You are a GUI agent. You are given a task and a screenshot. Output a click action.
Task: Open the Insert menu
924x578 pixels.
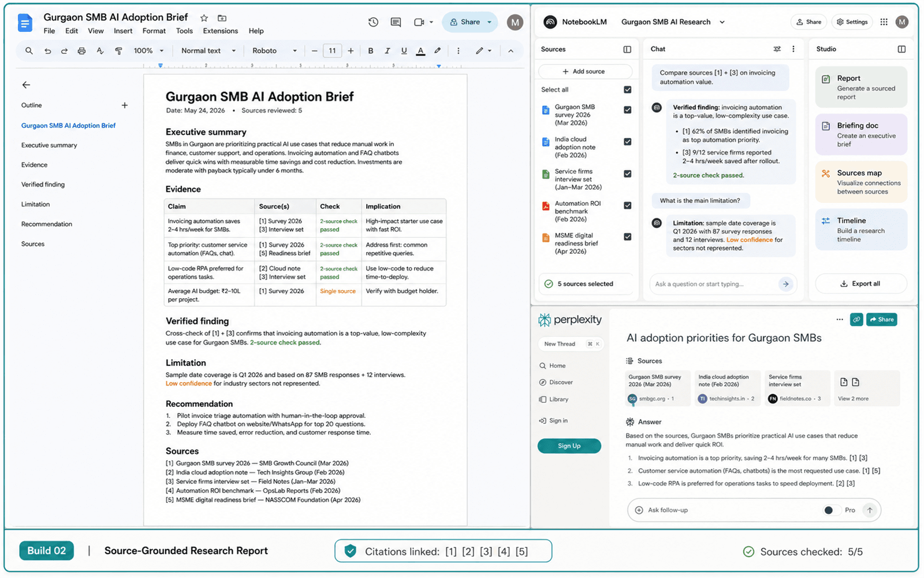tap(123, 31)
